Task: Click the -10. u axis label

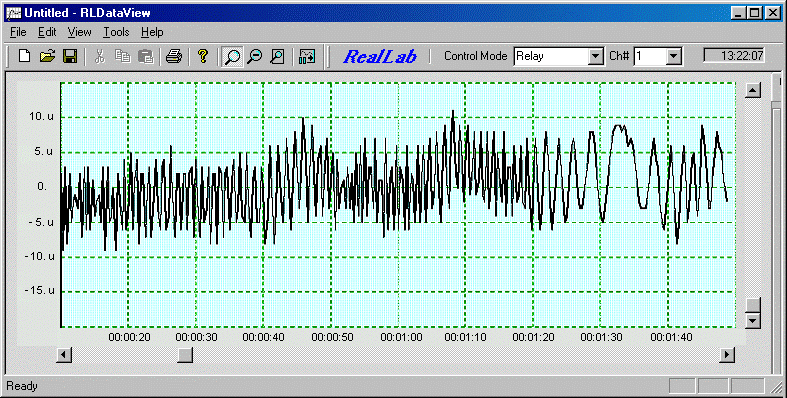Action: (x=40, y=256)
